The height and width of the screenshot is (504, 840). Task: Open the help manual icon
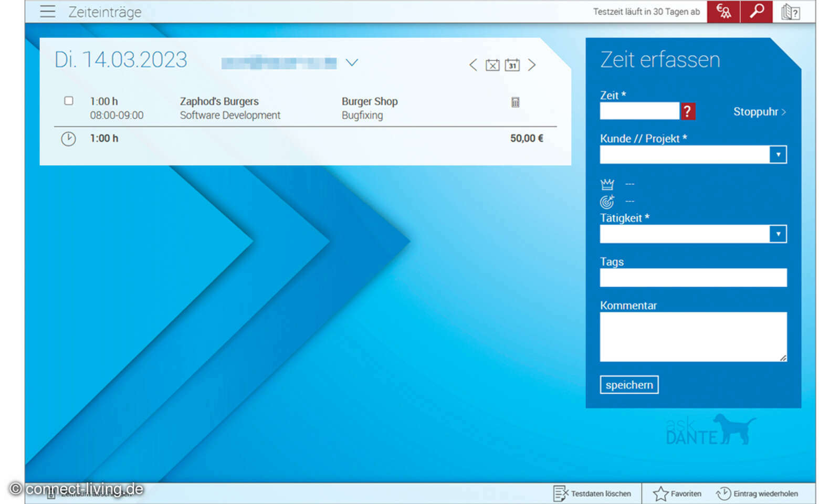click(790, 12)
